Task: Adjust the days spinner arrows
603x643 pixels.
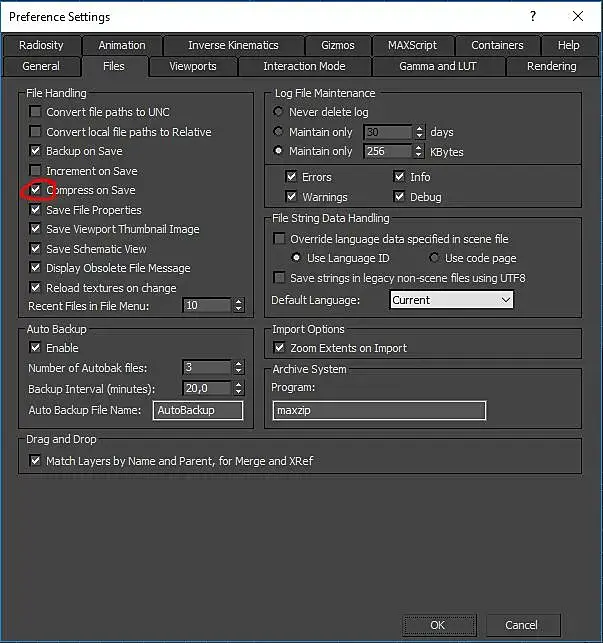Action: (x=419, y=132)
